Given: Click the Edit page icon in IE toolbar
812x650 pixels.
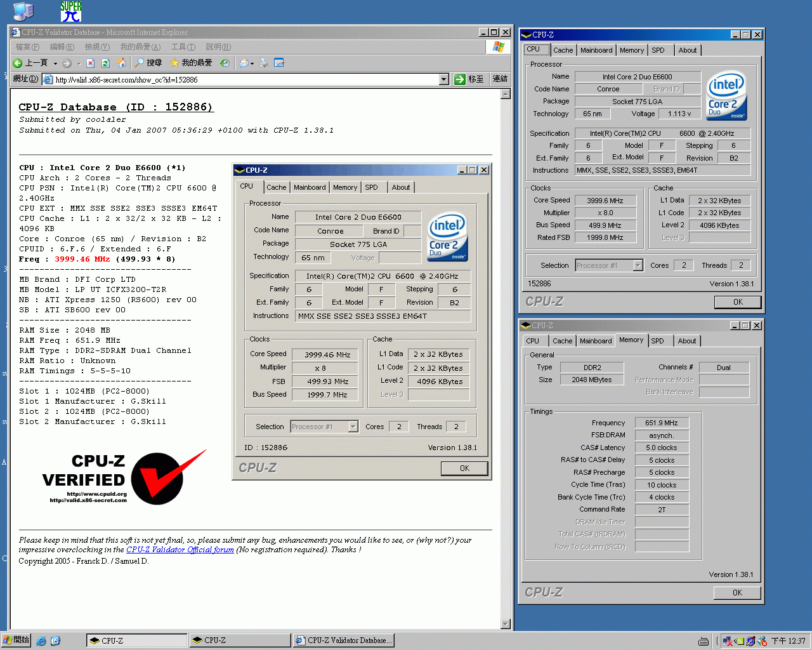Looking at the screenshot, I should [278, 63].
